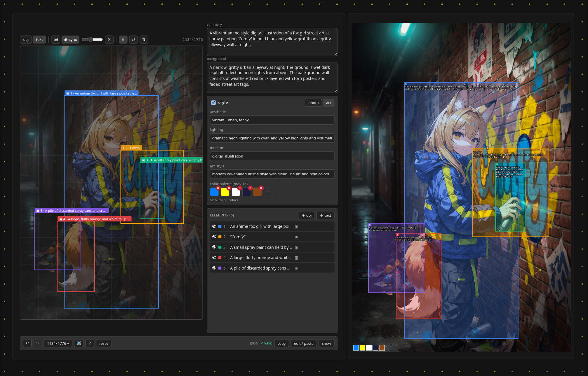Click the box icon on element 3 row
The image size is (588, 376).
297,248
